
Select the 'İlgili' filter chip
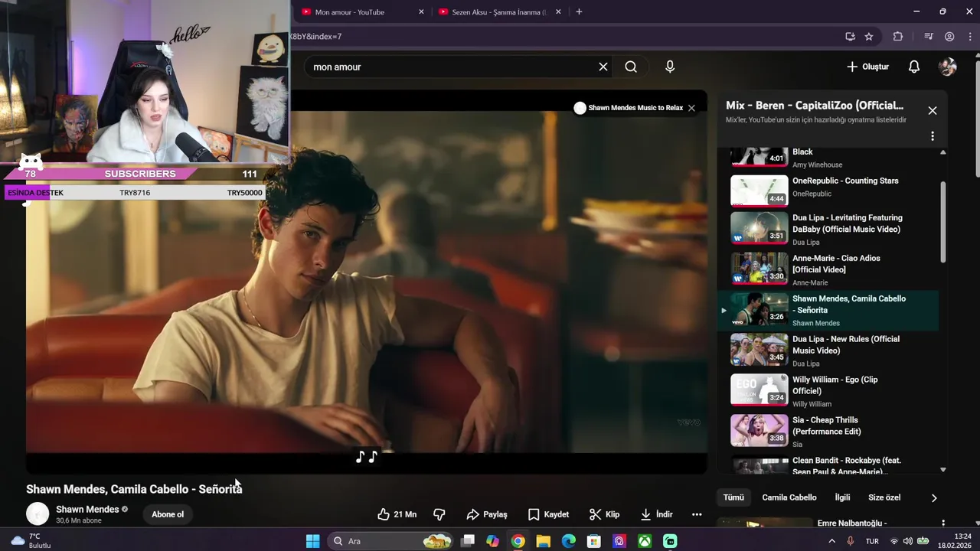[842, 497]
